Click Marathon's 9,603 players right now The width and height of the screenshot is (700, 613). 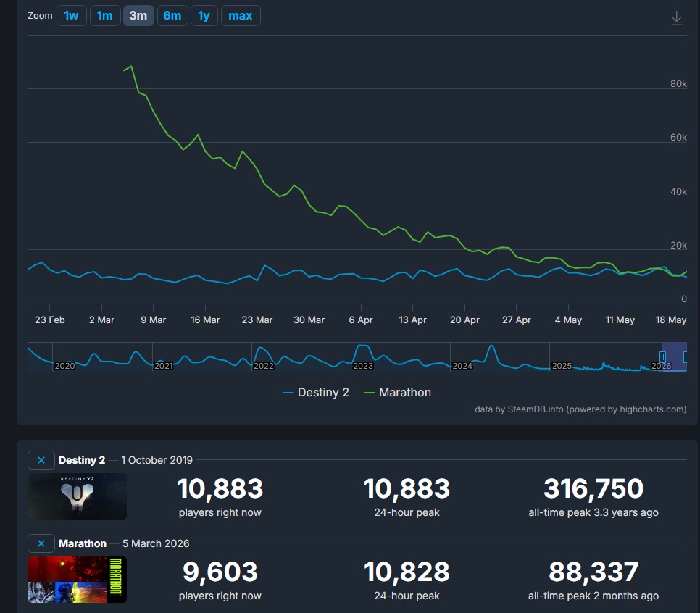point(220,572)
